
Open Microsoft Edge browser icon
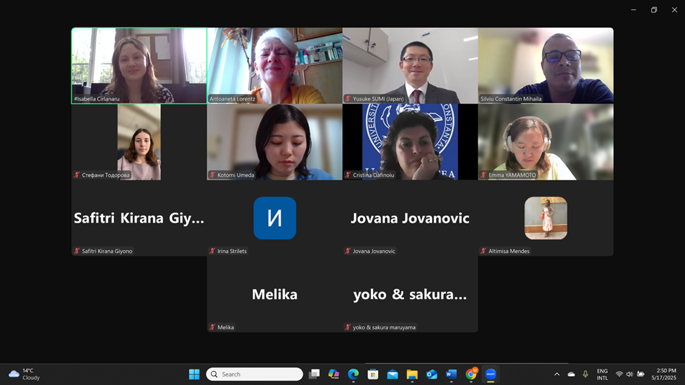353,374
